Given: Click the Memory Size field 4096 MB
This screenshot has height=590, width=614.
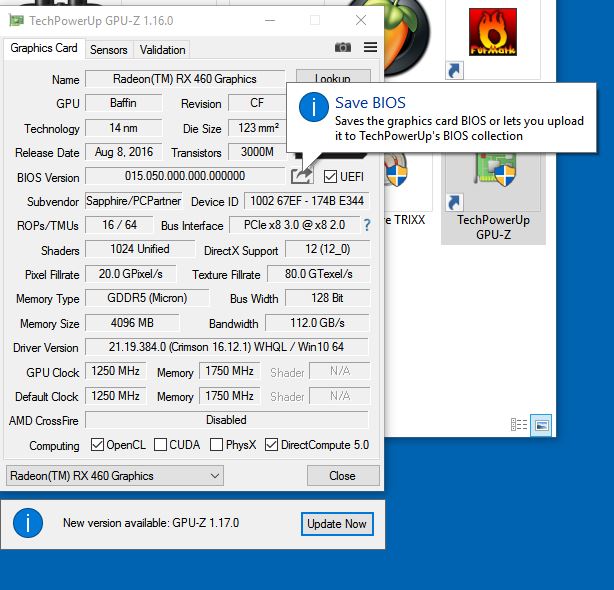Looking at the screenshot, I should [x=132, y=323].
